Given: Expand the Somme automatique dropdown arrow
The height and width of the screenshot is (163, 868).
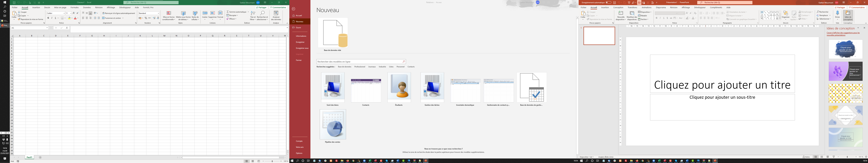Looking at the screenshot, I should (248, 12).
